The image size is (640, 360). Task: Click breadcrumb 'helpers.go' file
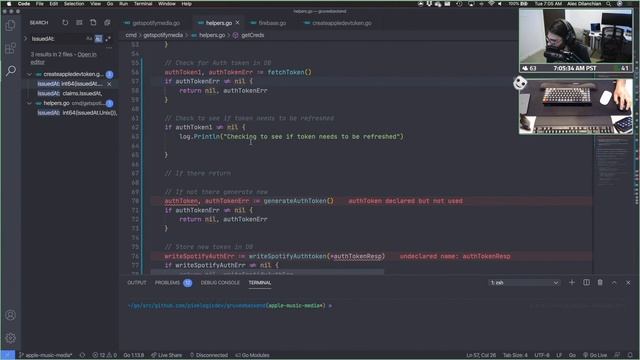point(212,35)
